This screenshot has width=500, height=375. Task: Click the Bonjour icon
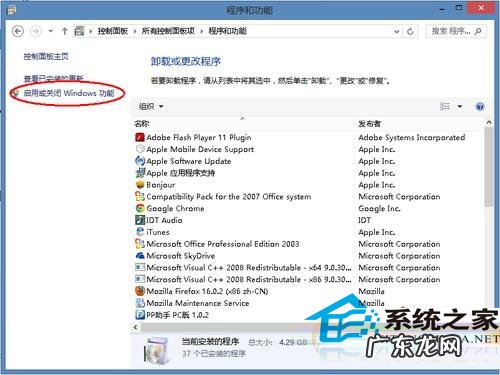coord(140,185)
